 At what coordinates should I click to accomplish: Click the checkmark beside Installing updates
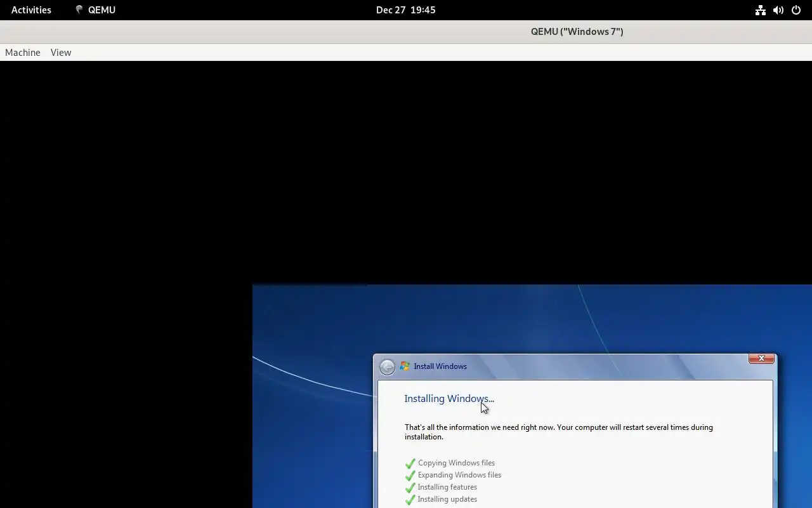click(410, 500)
